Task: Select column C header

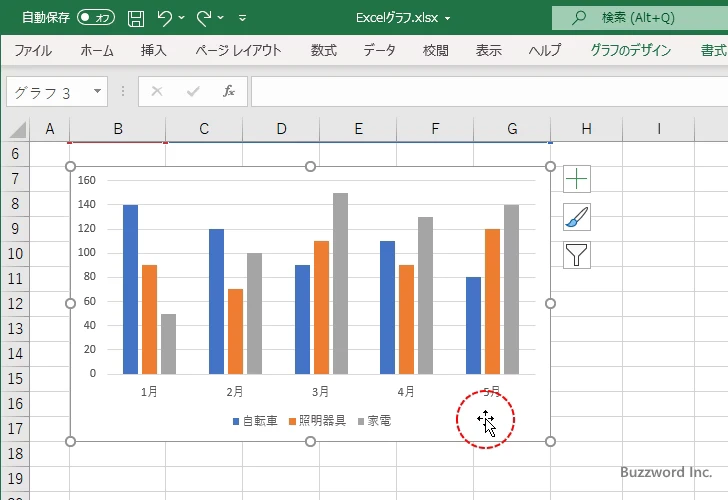Action: point(204,129)
